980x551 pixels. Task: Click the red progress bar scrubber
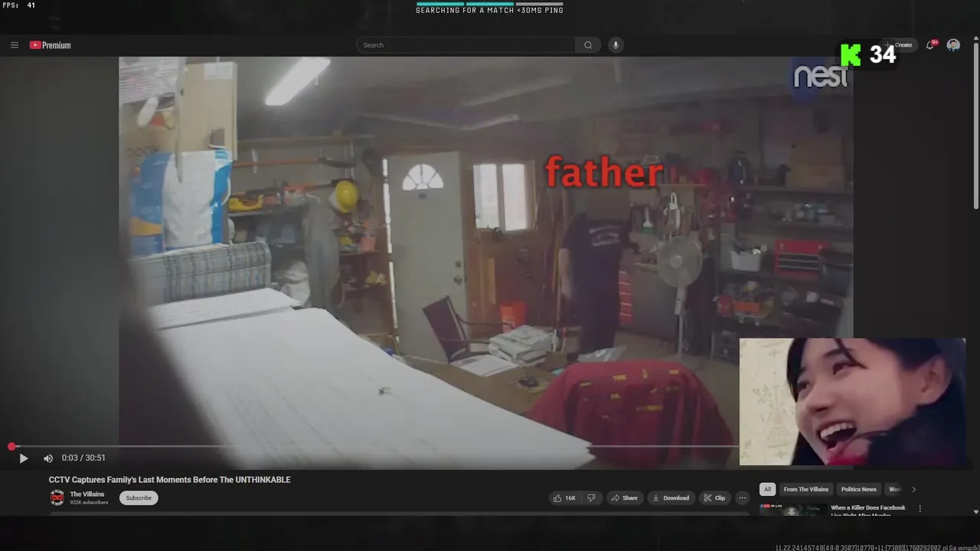point(11,446)
